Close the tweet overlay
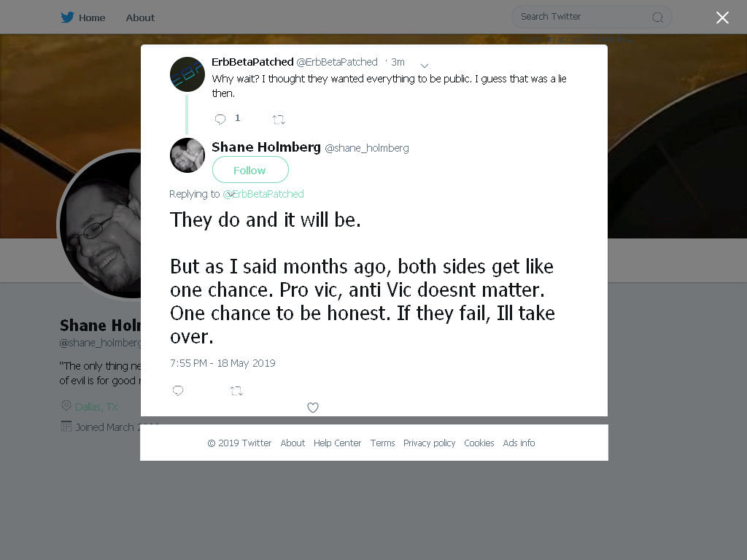Screen dimensions: 747x560 click(722, 17)
